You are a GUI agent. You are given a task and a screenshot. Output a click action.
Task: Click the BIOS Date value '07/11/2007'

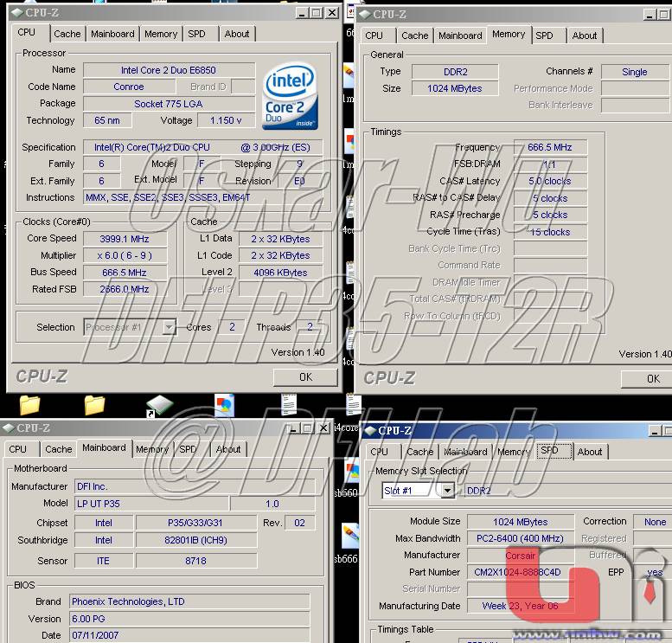point(189,635)
